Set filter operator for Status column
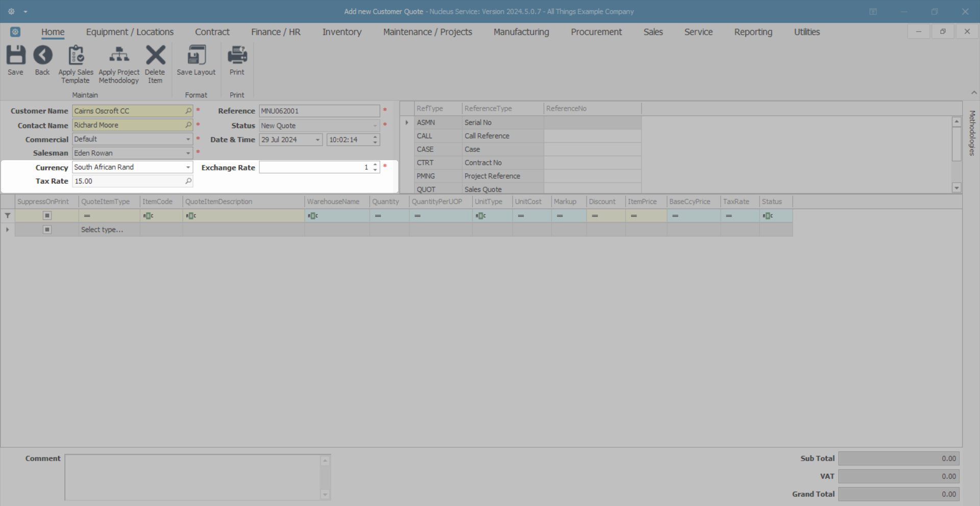This screenshot has width=980, height=506. [x=768, y=216]
